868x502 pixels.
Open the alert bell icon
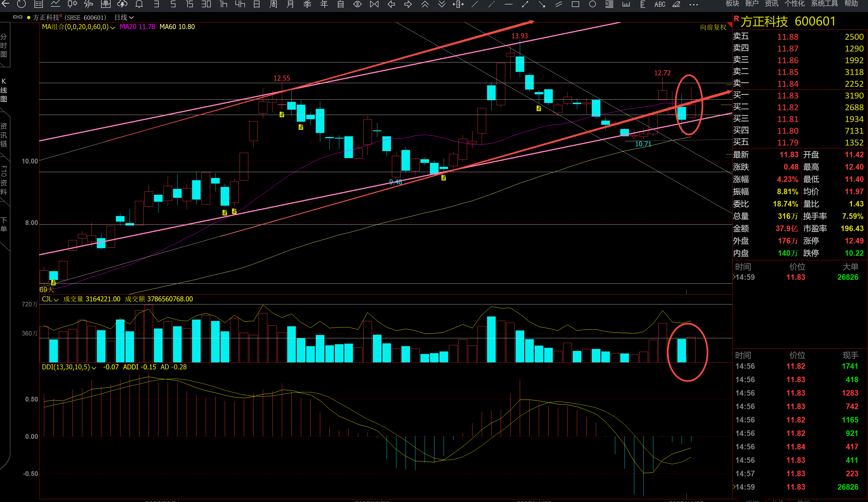139,4
